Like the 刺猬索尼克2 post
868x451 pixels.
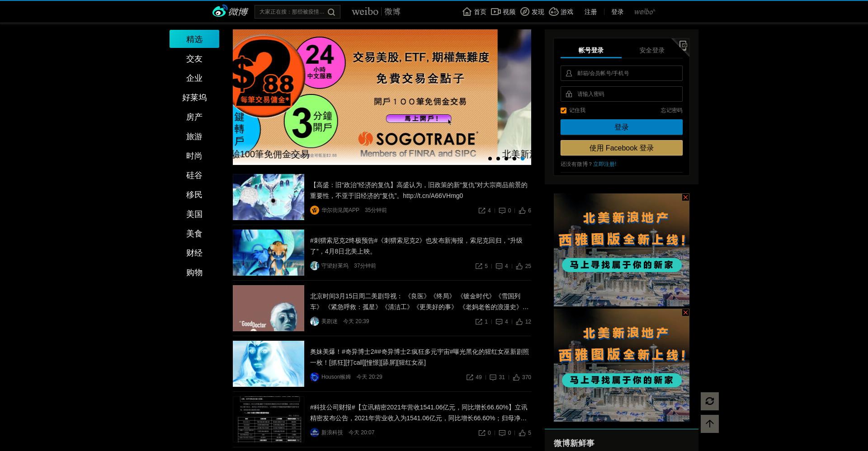[x=519, y=266]
